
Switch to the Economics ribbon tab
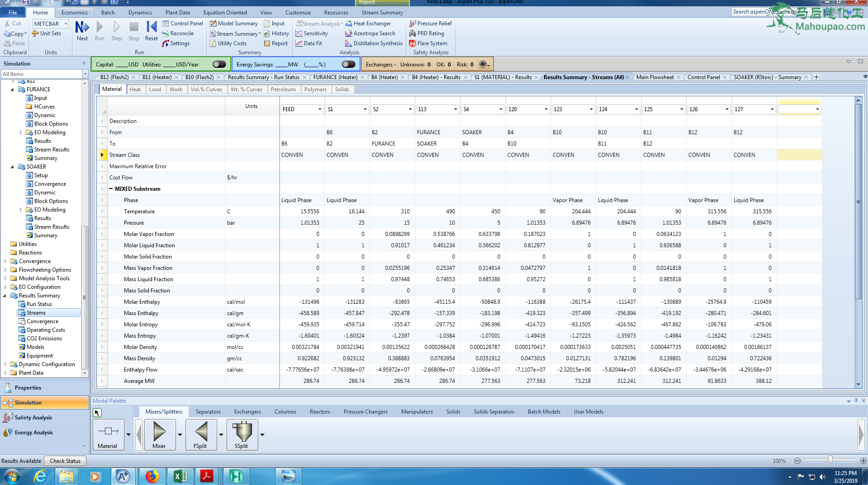click(75, 13)
